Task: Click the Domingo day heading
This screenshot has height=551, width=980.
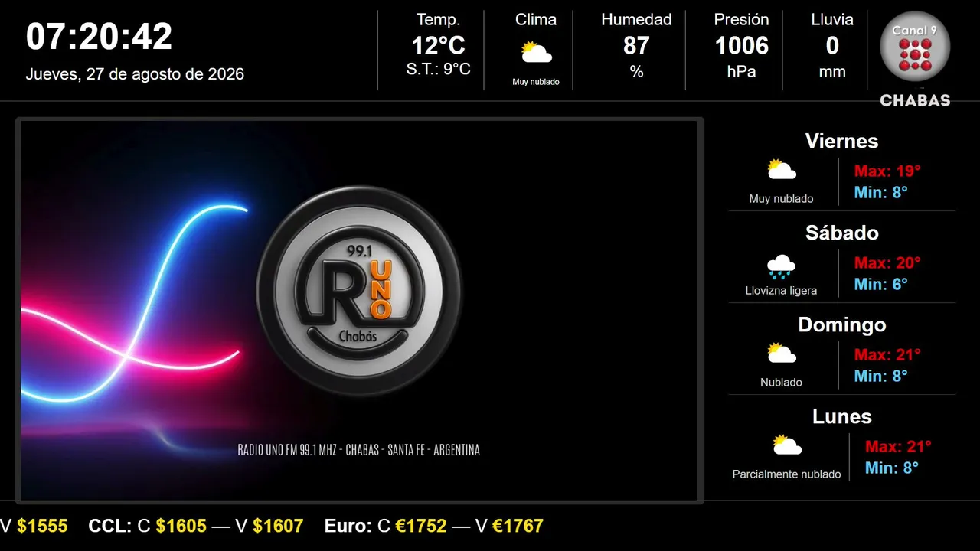Action: coord(842,324)
